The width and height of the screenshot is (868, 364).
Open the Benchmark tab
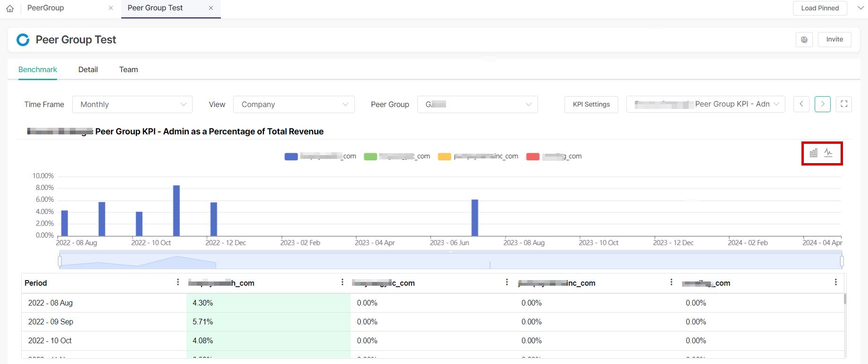tap(38, 70)
